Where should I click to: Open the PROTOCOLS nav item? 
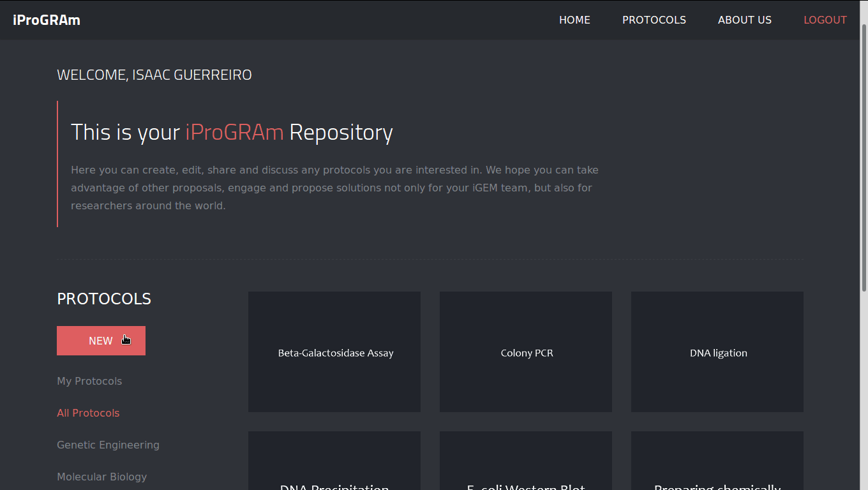654,20
